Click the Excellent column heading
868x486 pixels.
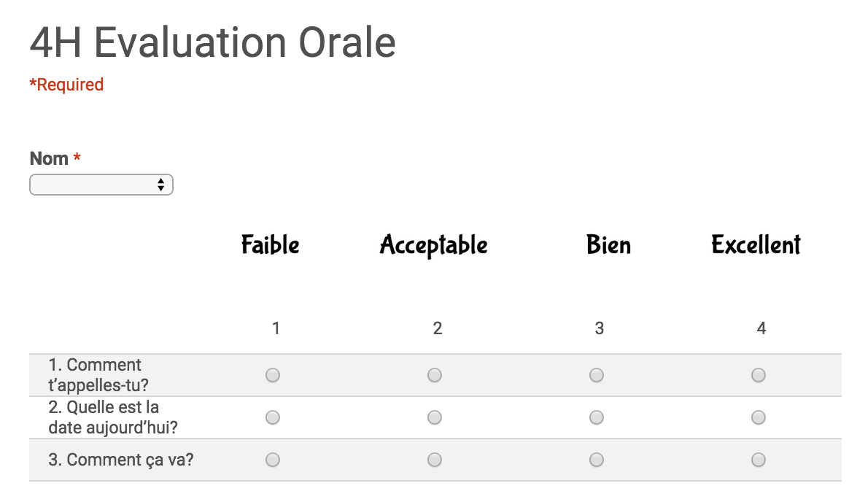[756, 245]
